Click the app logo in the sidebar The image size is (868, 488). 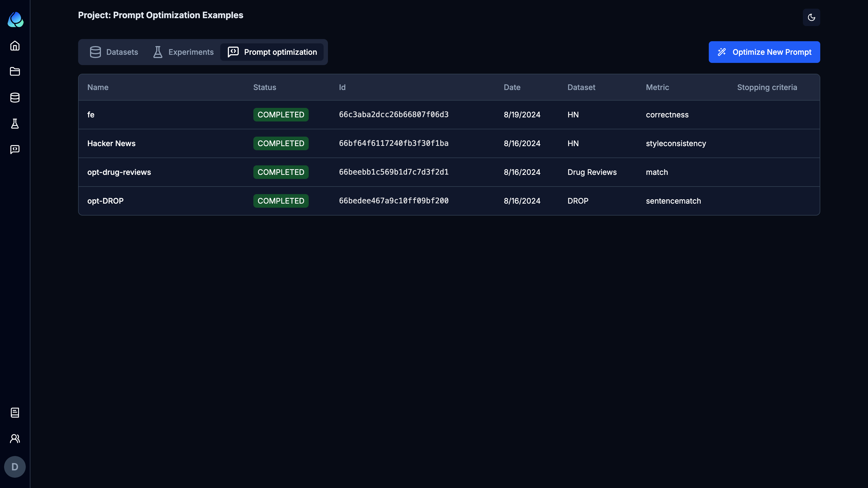(x=15, y=20)
